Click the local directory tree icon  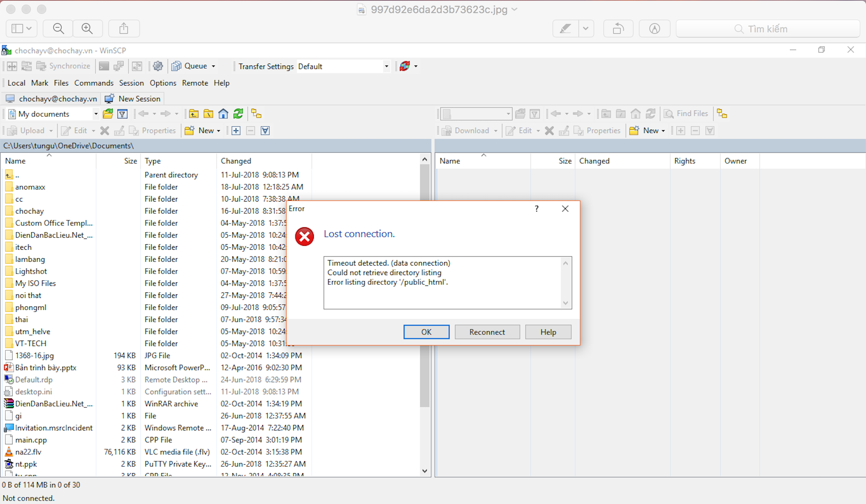(256, 114)
